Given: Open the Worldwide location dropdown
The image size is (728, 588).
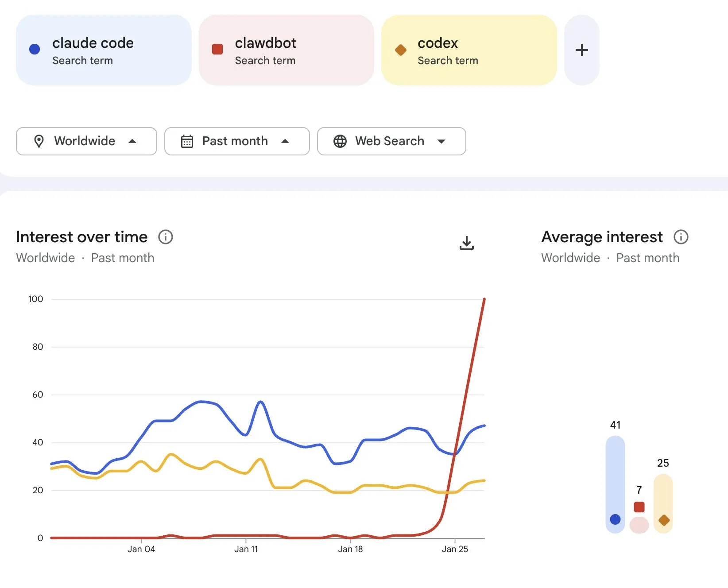Looking at the screenshot, I should click(x=86, y=141).
